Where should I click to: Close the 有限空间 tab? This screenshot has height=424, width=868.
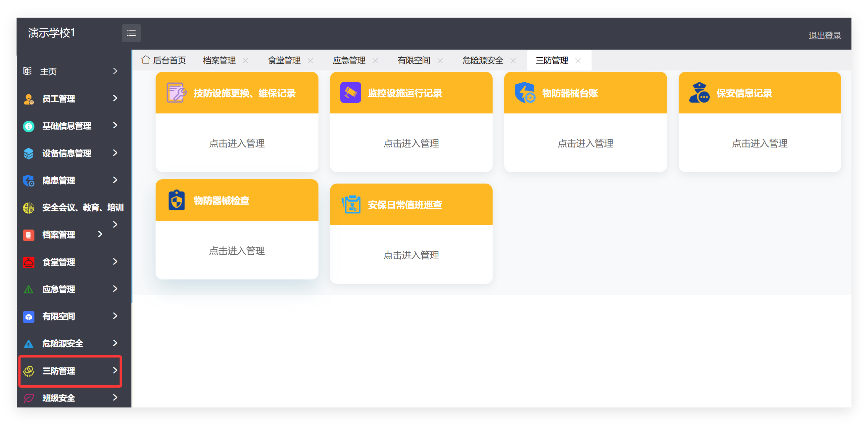click(440, 61)
